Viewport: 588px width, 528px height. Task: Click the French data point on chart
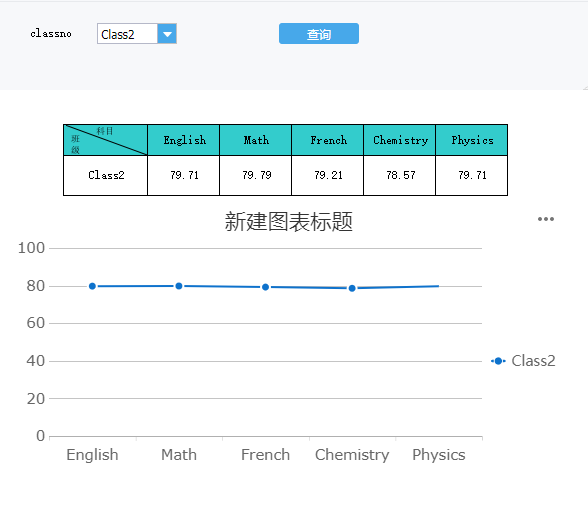266,287
